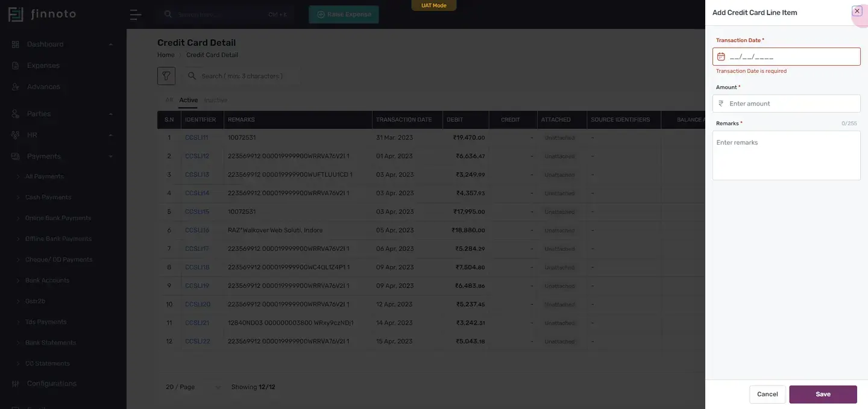Expand the Dashboard menu arrow
Image resolution: width=868 pixels, height=409 pixels.
pyautogui.click(x=110, y=45)
